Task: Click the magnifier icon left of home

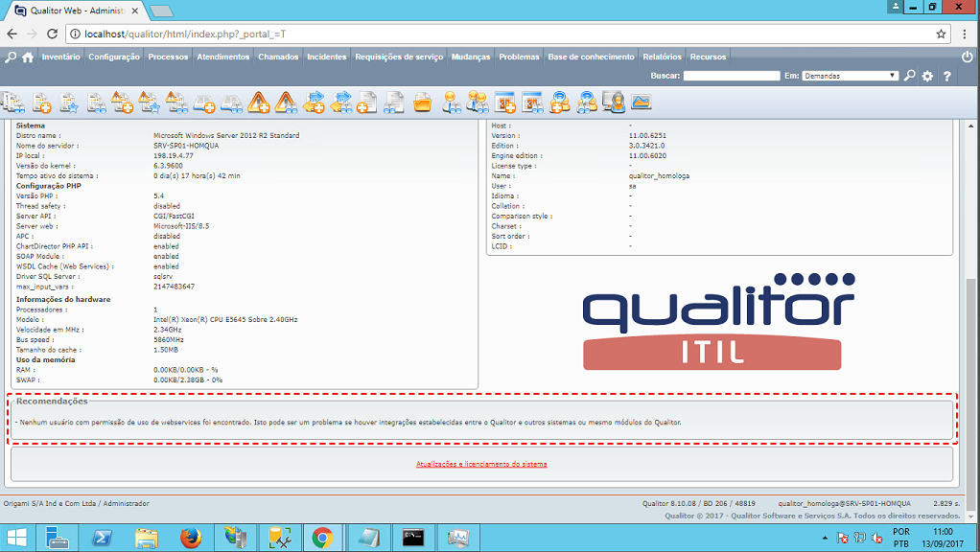Action: tap(11, 57)
